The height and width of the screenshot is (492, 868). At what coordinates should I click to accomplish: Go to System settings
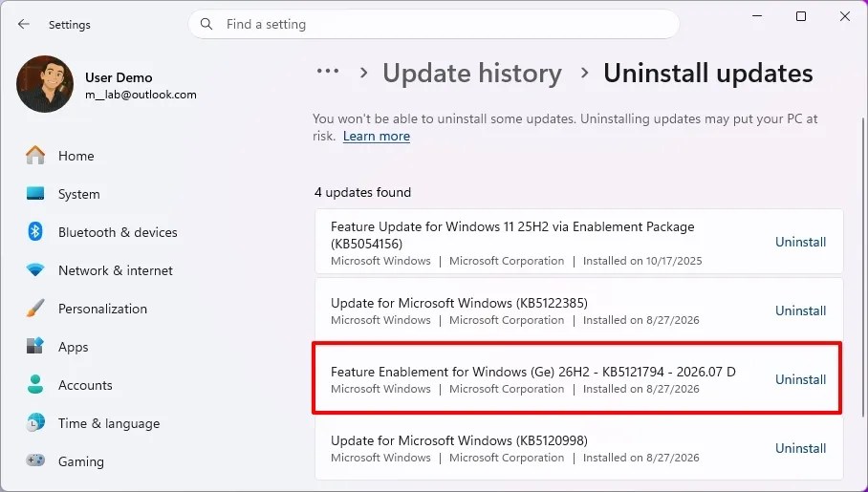pyautogui.click(x=79, y=194)
